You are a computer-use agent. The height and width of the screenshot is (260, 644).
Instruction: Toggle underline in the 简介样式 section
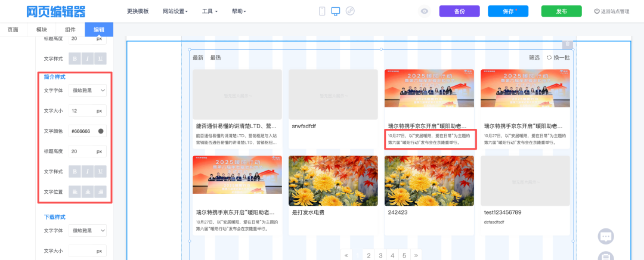coord(100,172)
